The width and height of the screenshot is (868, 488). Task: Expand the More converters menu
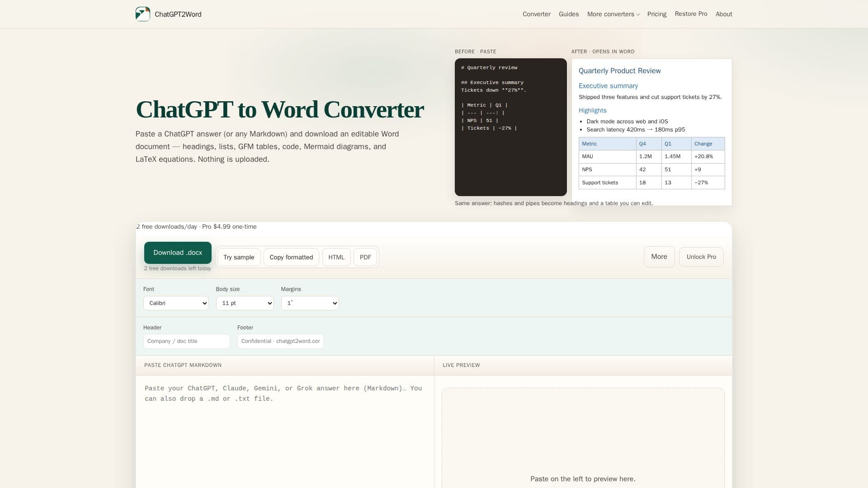[613, 14]
